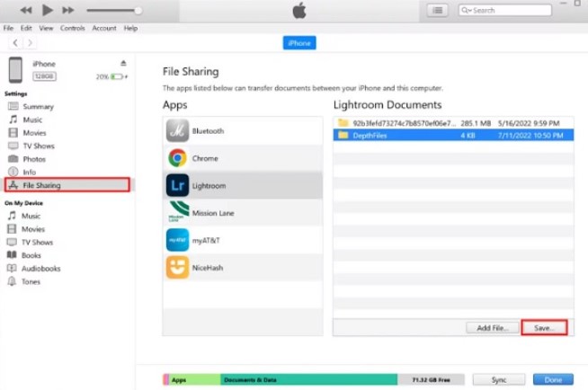
Task: Select the Mission Lane app icon
Action: [177, 212]
